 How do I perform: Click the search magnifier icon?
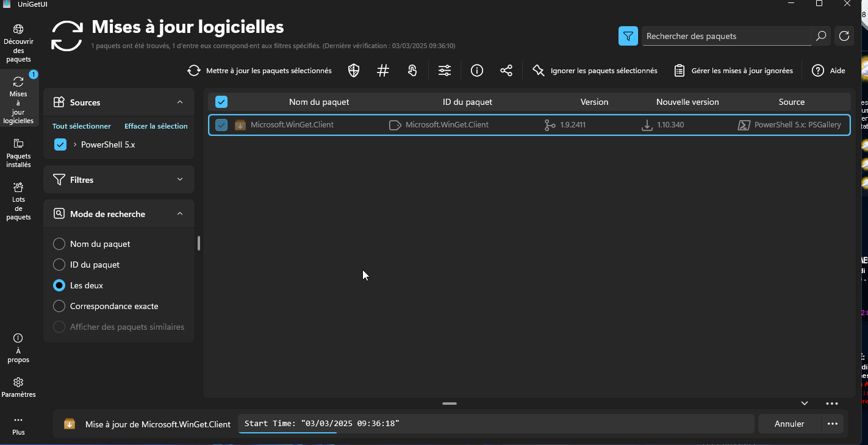coord(821,36)
